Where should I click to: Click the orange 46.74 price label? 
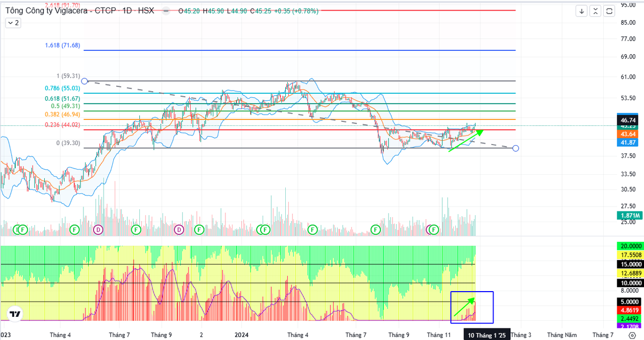(629, 120)
